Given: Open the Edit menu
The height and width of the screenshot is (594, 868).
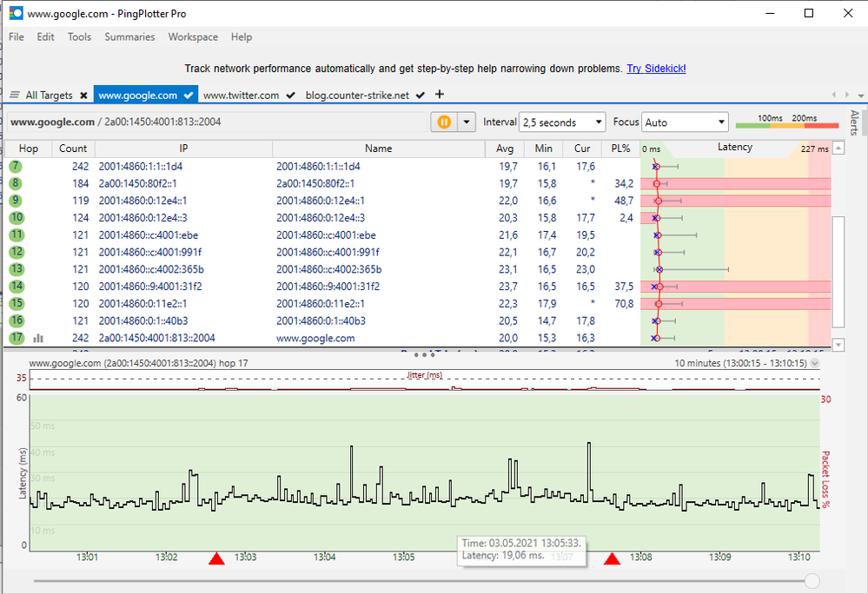Looking at the screenshot, I should pos(45,37).
